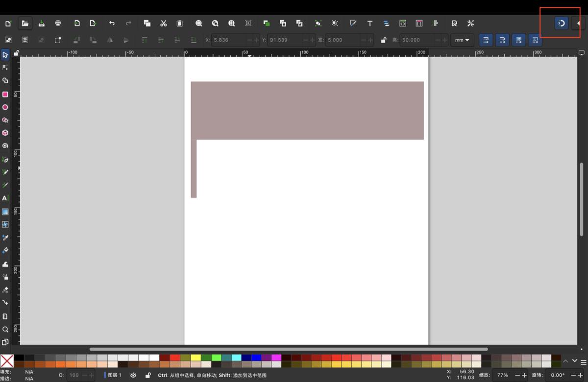Jump to the next palette row
Image resolution: width=588 pixels, height=382 pixels.
click(x=574, y=361)
